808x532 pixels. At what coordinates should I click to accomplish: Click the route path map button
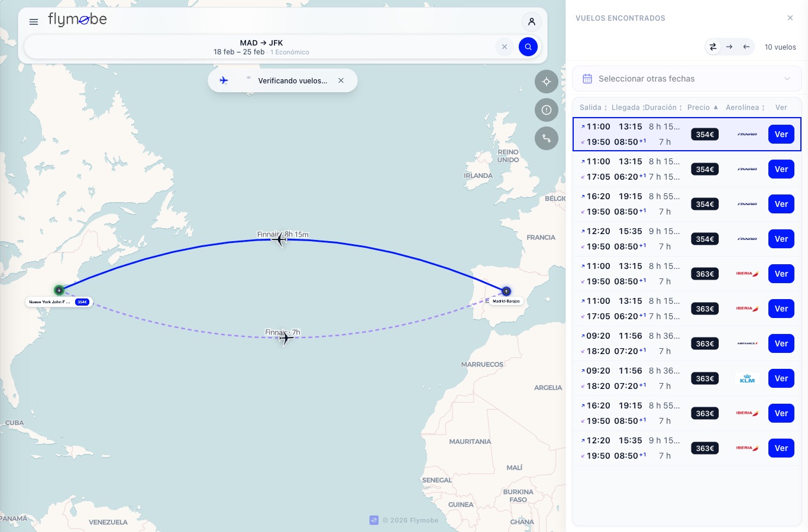pos(547,138)
